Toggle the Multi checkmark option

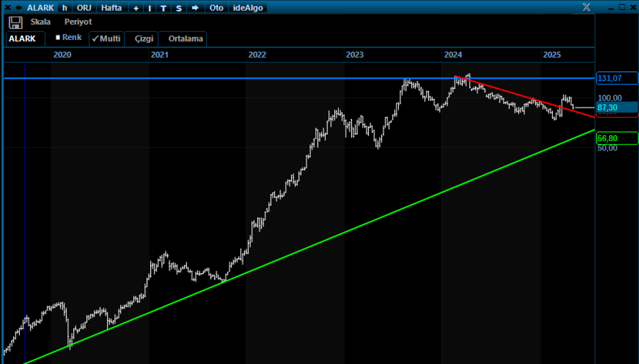[106, 38]
